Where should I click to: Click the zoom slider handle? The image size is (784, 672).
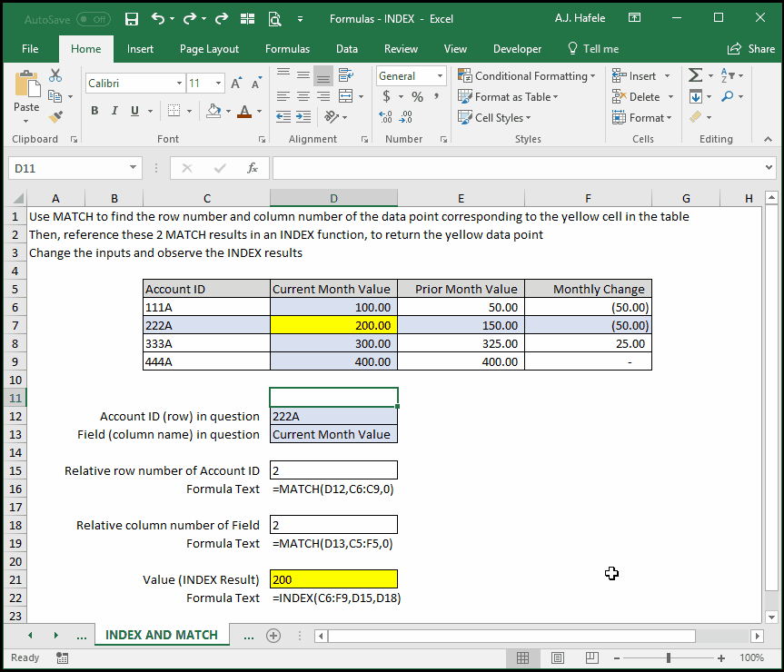click(x=669, y=658)
